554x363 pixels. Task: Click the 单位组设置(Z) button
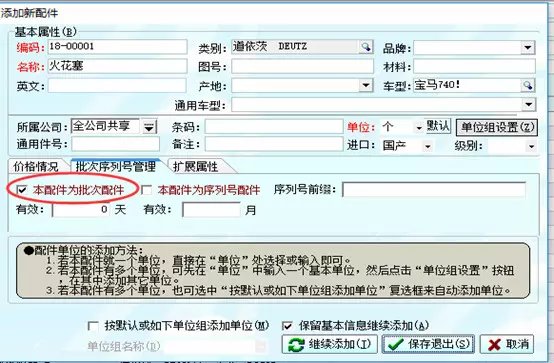click(497, 127)
